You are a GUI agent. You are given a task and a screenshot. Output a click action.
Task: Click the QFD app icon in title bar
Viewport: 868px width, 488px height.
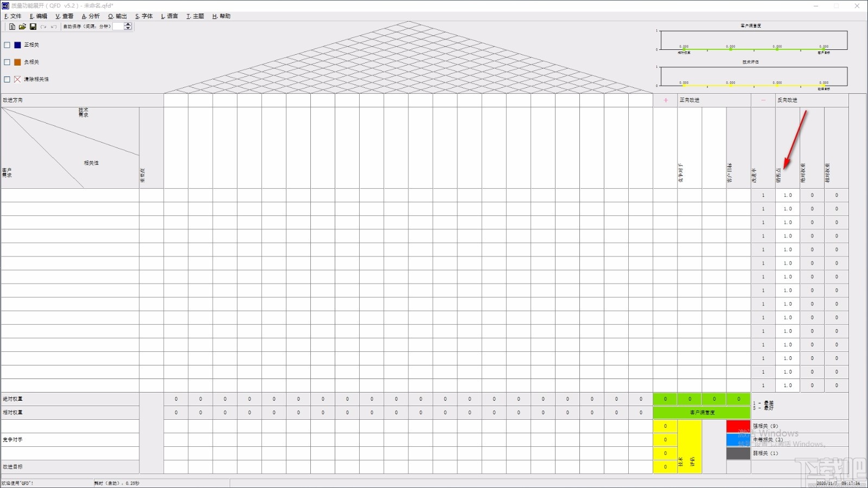tap(5, 5)
